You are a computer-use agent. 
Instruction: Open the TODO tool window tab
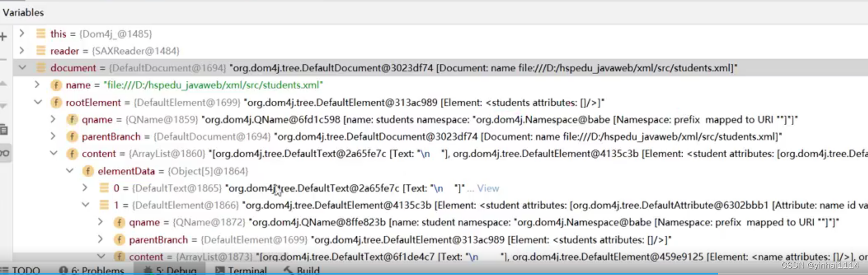[21, 270]
